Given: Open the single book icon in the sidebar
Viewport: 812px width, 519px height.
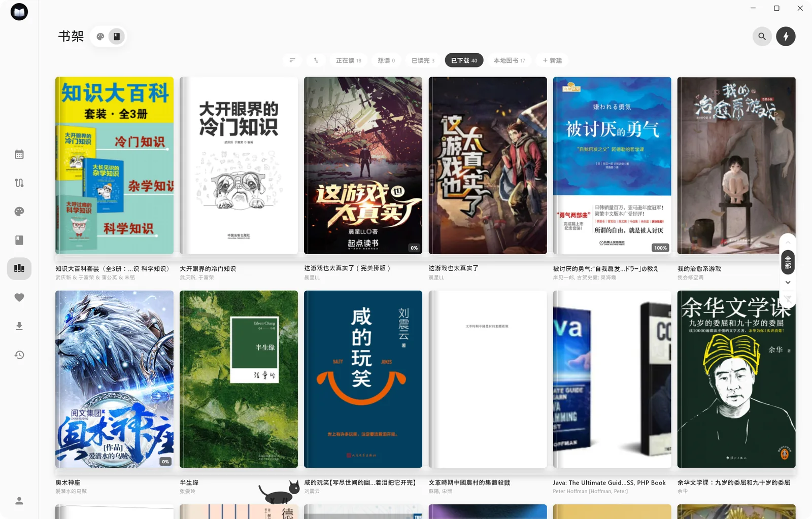Looking at the screenshot, I should click(19, 240).
